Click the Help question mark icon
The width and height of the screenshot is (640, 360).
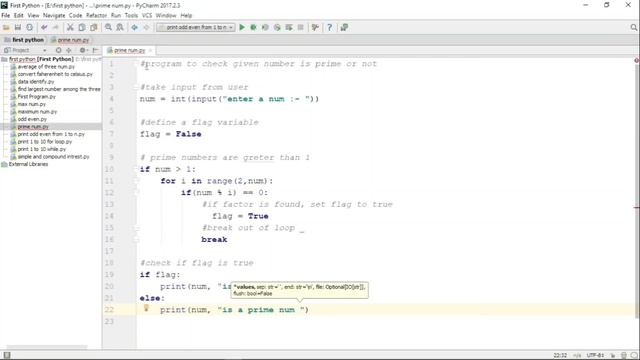tap(329, 27)
